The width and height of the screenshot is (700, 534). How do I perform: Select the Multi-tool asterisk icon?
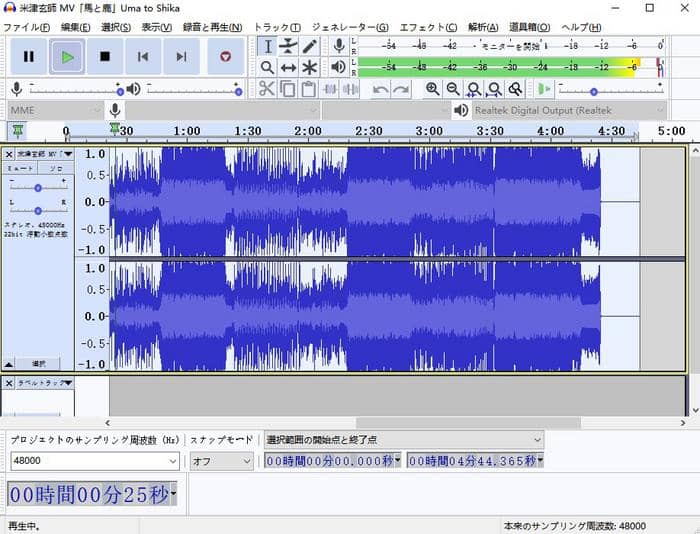point(310,67)
